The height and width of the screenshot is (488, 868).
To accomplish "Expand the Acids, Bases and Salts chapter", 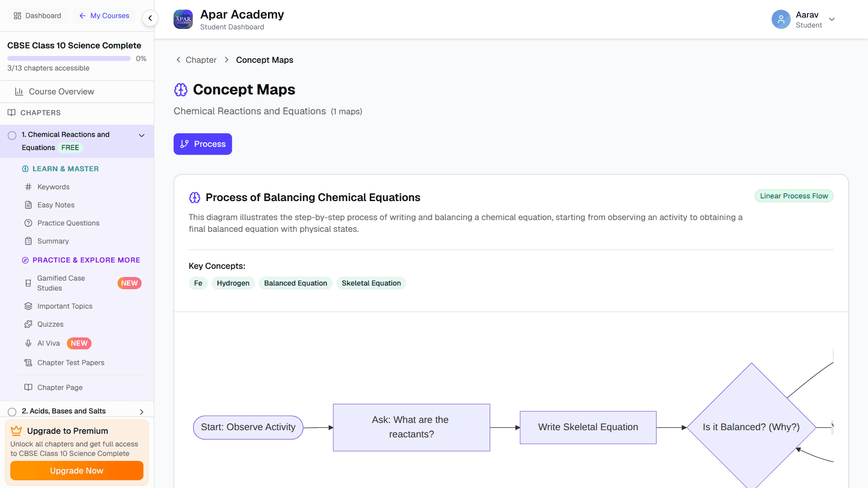I will (142, 412).
